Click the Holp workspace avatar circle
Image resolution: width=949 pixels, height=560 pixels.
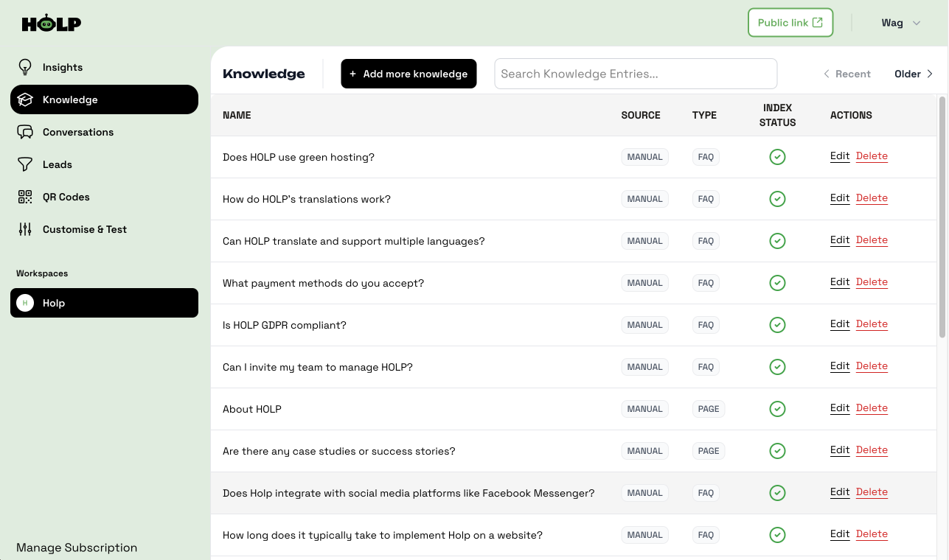tap(25, 303)
